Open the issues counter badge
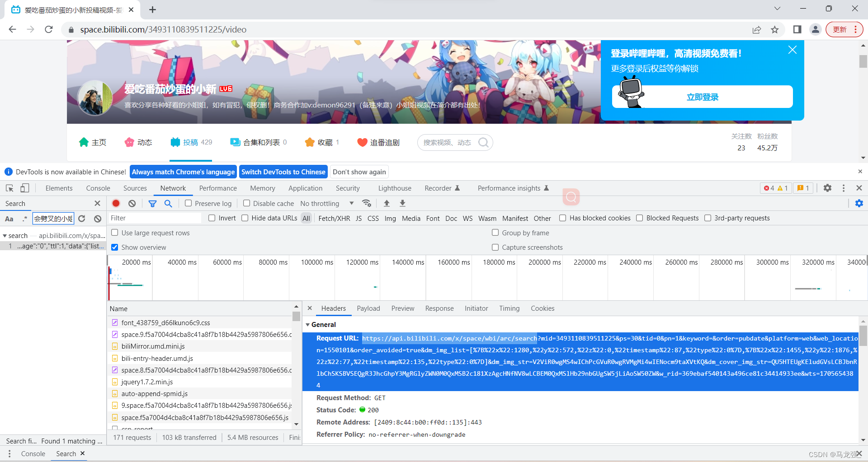Screen dimensions: 868x462 coord(803,188)
